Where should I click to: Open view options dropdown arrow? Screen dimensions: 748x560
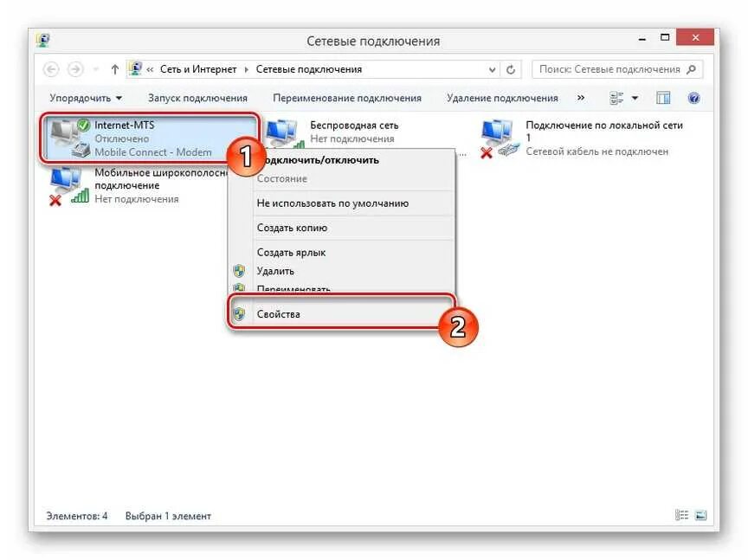(x=635, y=99)
